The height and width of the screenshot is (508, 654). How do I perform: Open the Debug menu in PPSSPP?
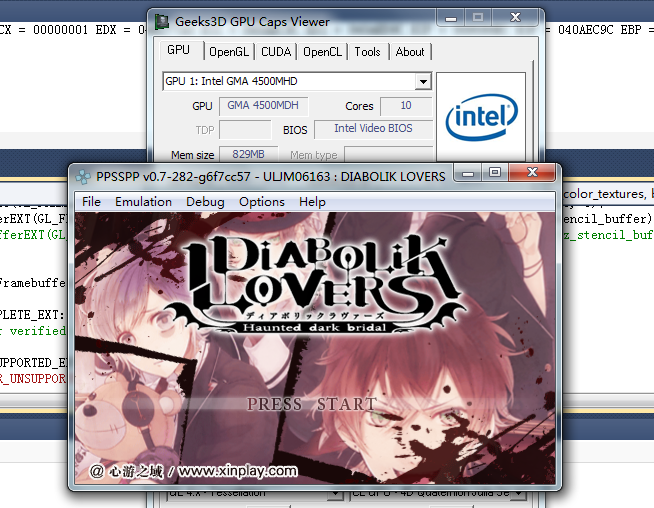pos(205,201)
